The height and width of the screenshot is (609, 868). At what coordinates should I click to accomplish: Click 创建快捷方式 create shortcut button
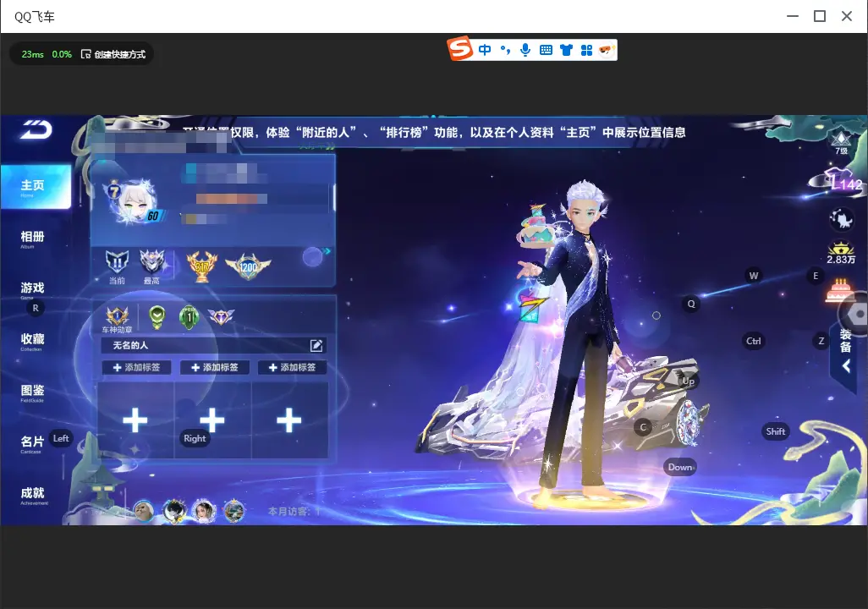pos(113,54)
